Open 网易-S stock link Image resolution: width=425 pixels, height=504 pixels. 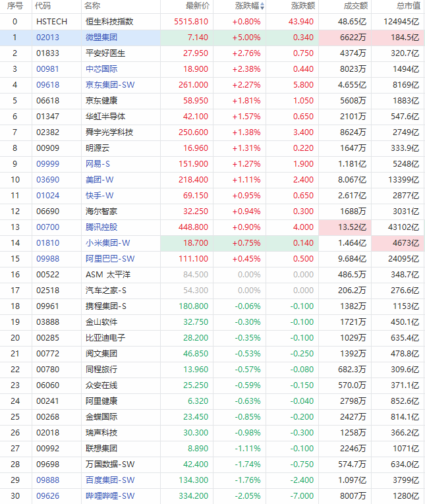98,163
